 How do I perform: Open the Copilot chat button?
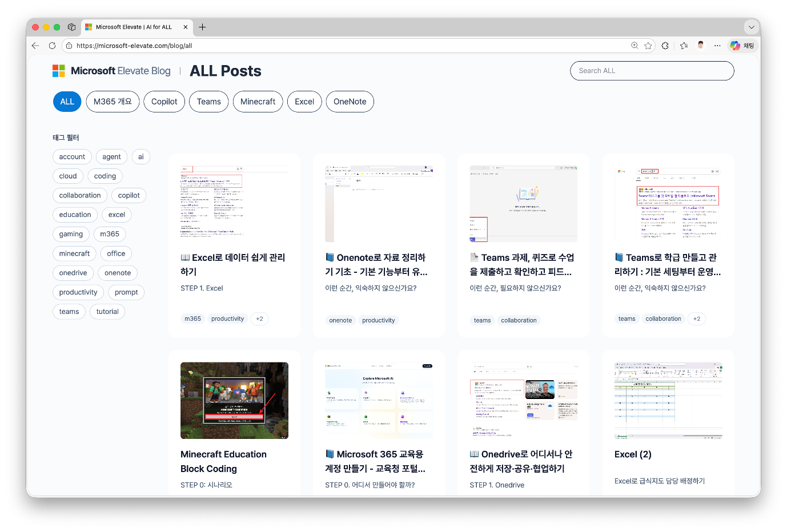[742, 46]
